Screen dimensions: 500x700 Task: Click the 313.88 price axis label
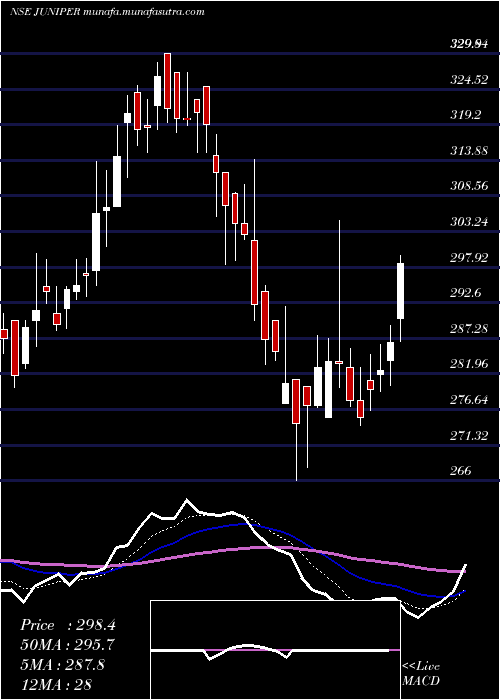[x=469, y=151]
